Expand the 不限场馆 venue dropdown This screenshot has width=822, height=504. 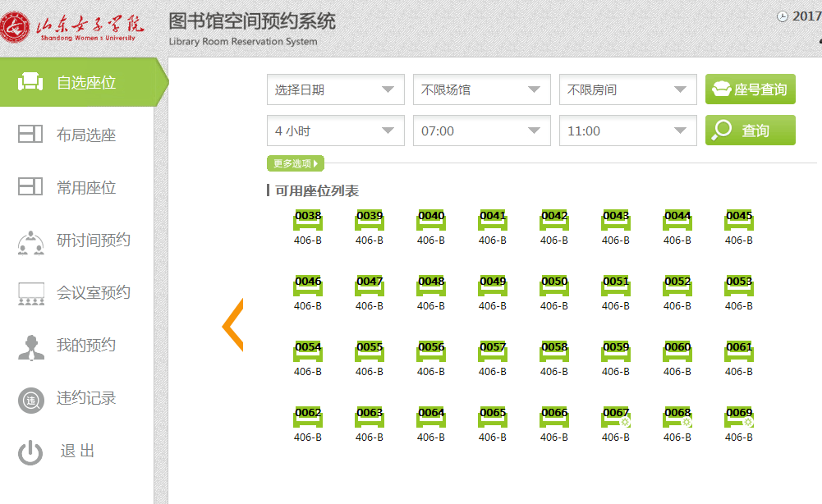point(481,89)
